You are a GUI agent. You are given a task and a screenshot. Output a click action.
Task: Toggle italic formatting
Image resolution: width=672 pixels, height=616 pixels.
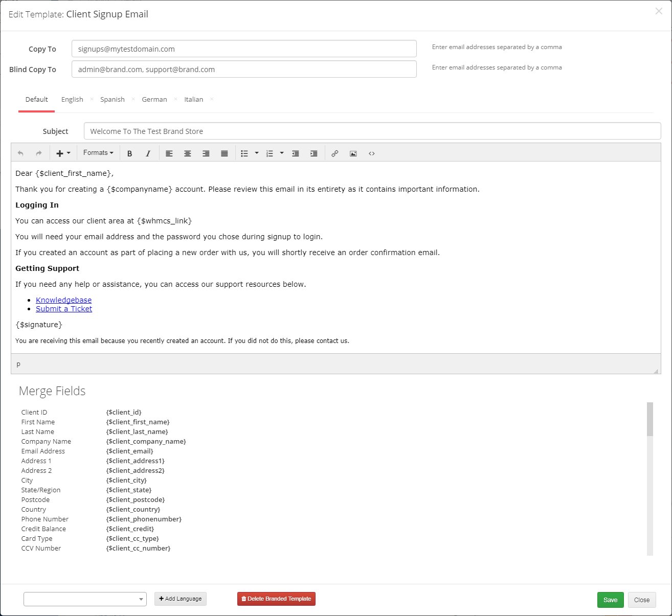148,153
